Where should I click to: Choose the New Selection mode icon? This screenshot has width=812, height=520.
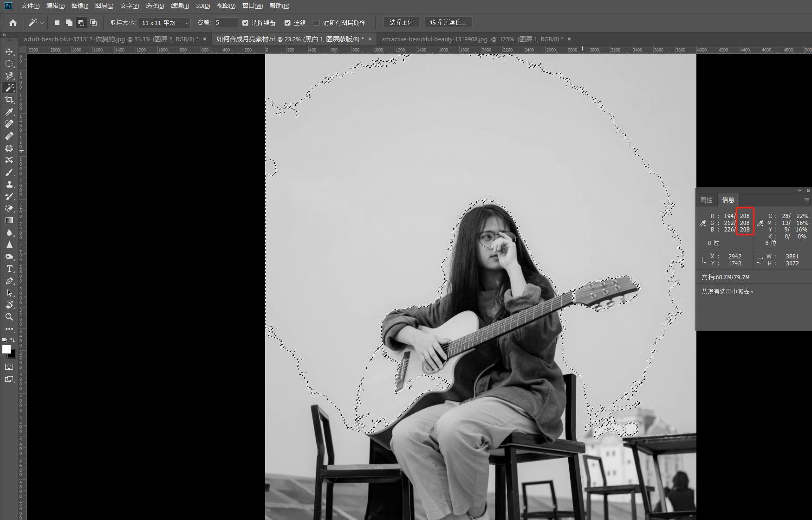point(57,23)
